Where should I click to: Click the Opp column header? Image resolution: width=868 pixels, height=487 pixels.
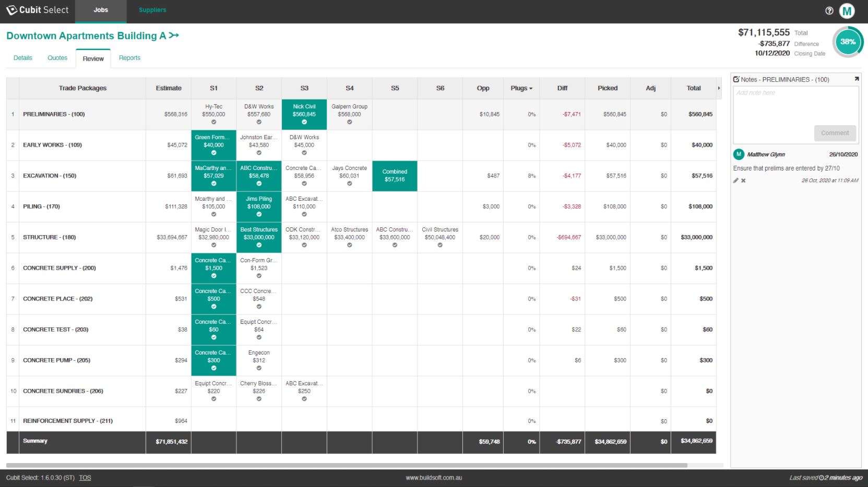[483, 88]
